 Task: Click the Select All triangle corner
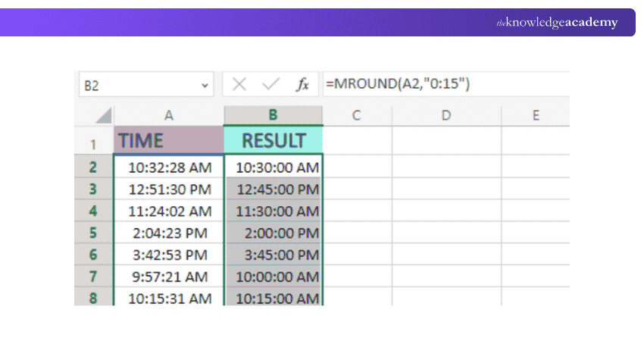103,115
